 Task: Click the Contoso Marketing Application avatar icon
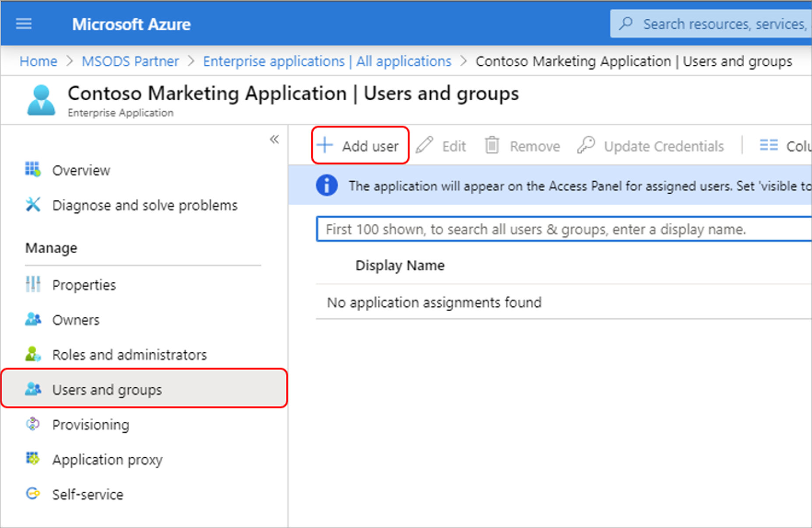click(41, 100)
